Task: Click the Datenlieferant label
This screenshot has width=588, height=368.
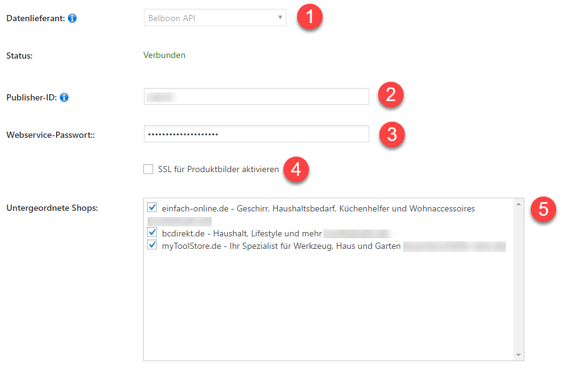Action: coord(36,19)
